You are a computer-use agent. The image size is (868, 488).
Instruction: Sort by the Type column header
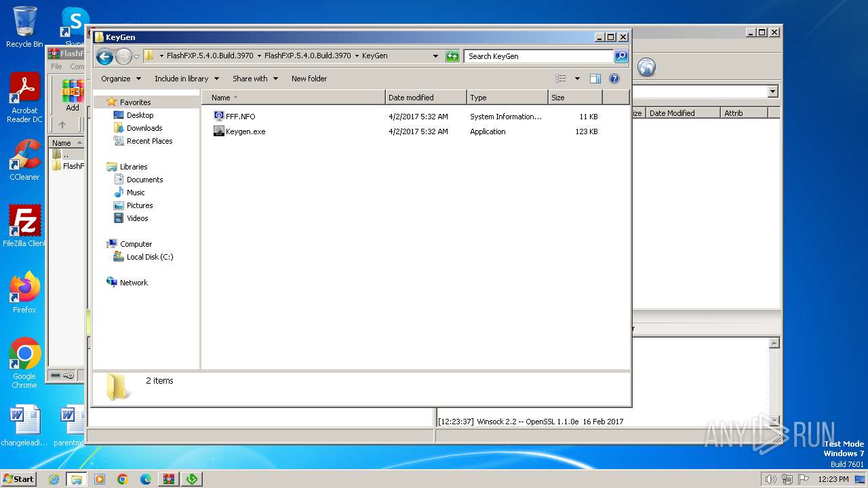click(x=507, y=98)
